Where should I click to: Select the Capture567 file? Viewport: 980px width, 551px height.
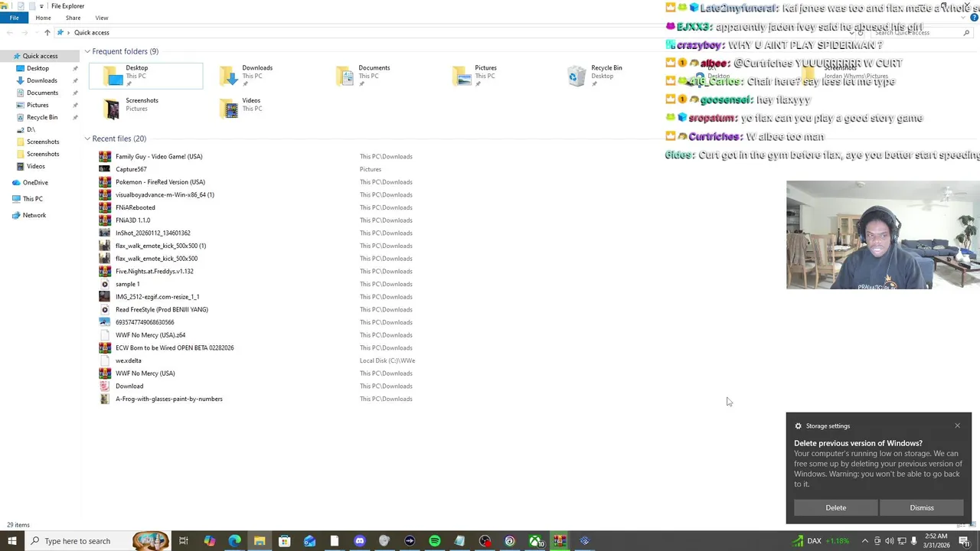(x=131, y=169)
